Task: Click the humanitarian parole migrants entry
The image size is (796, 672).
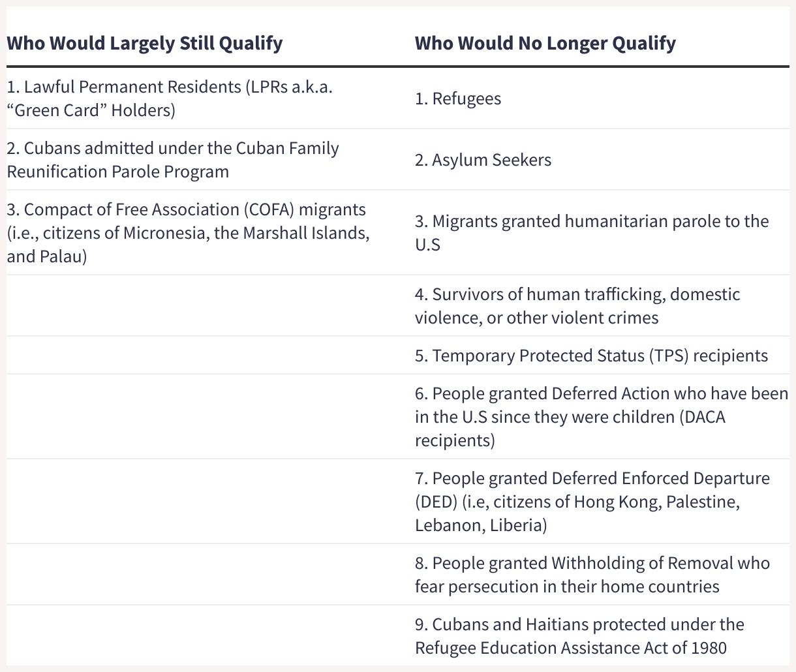Action: coord(591,233)
